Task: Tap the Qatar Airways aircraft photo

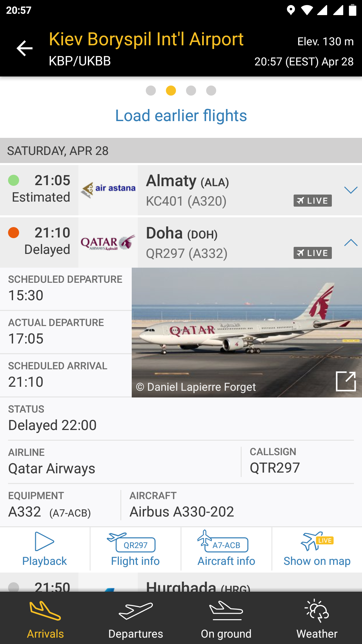Action: (235, 329)
